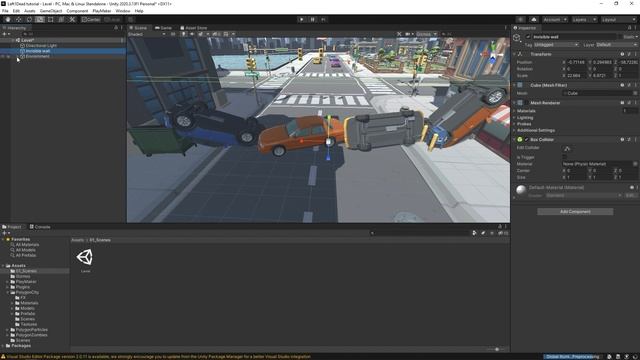Toggle the Is Trigger checkbox

pos(565,157)
